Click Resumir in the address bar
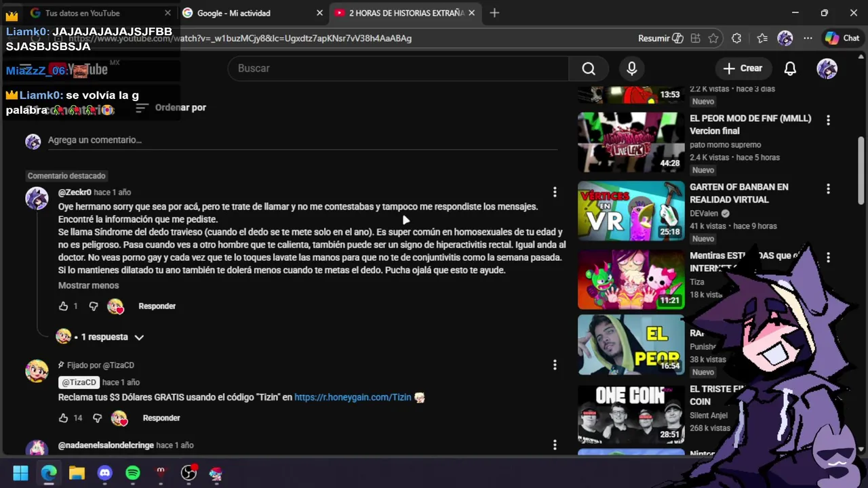Screen dimensions: 868x488 coord(660,39)
